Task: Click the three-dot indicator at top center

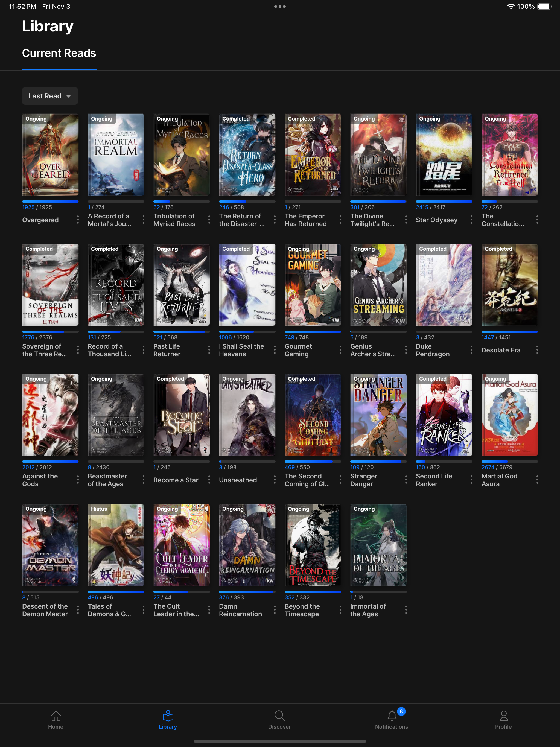Action: pos(280,6)
